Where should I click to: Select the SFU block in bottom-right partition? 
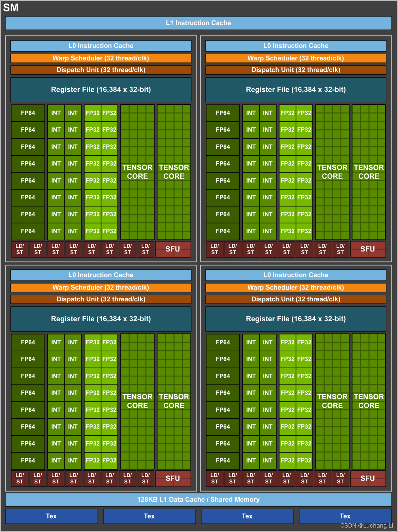(x=368, y=478)
